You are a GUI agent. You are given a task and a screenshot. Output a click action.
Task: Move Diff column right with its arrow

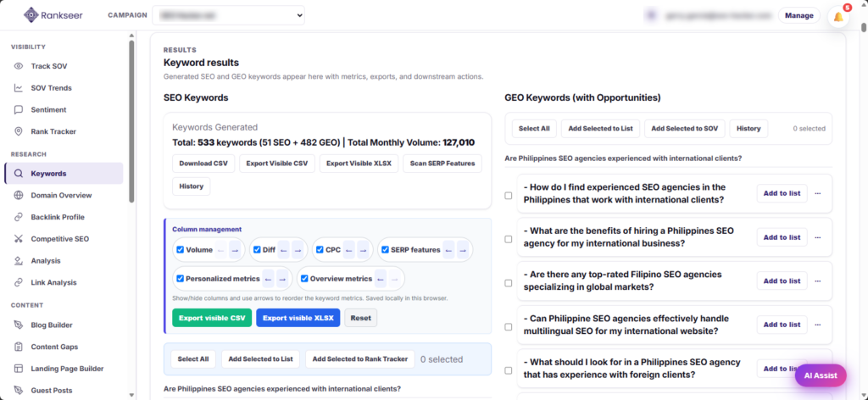[298, 250]
